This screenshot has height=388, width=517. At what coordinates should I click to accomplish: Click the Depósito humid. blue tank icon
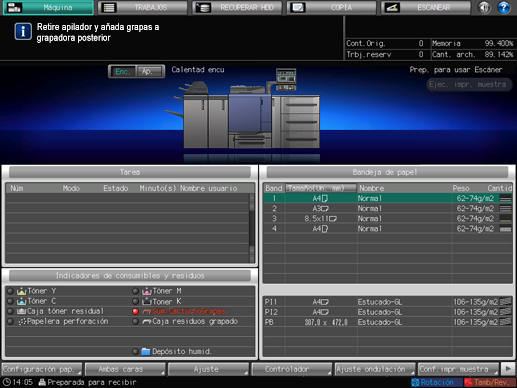146,352
